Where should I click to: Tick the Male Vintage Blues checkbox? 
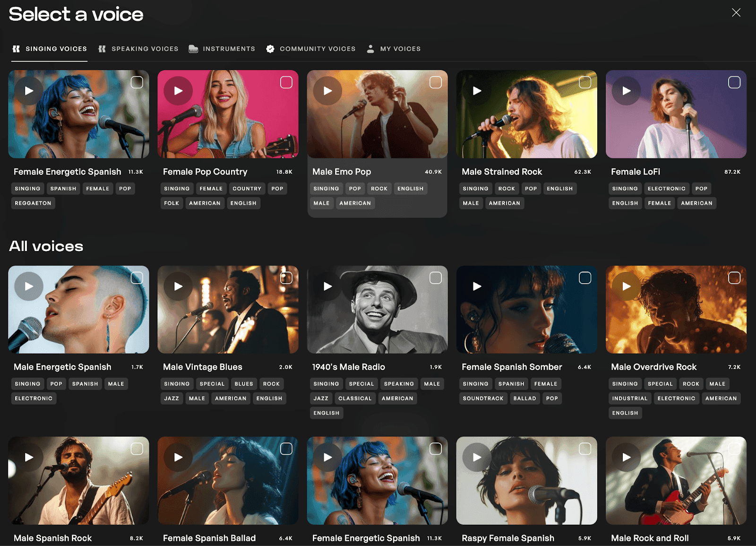pos(286,278)
